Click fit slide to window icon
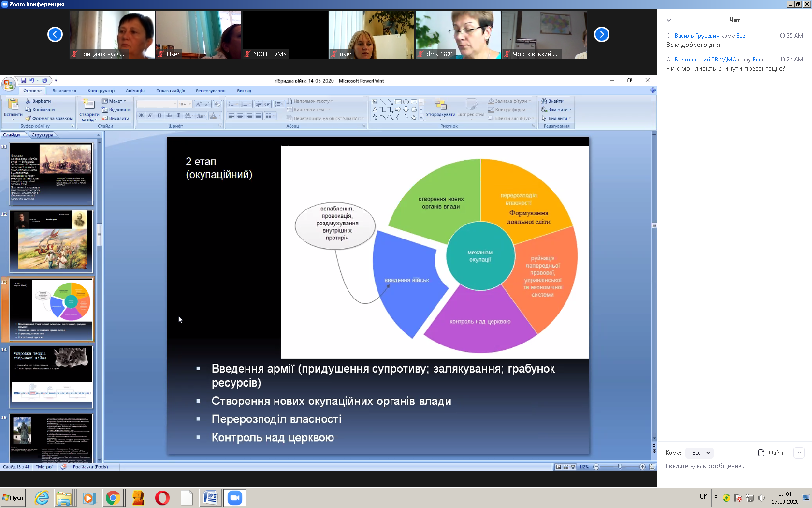The width and height of the screenshot is (812, 508). click(x=652, y=467)
